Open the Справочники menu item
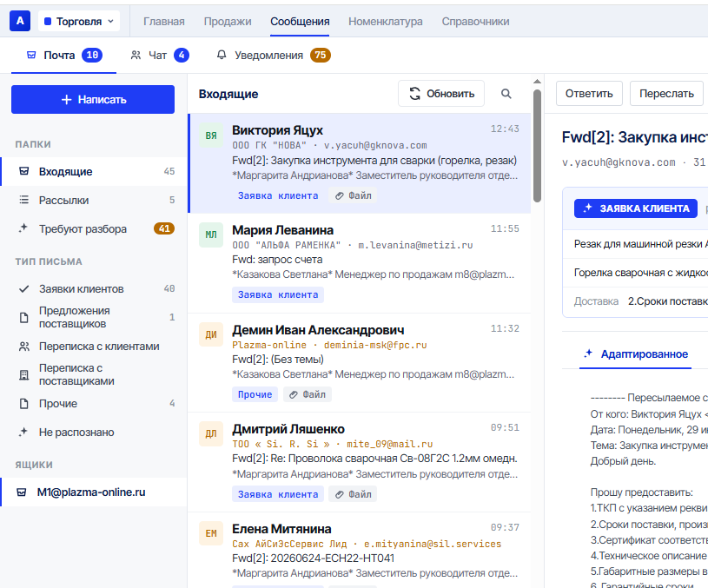 [x=475, y=21]
